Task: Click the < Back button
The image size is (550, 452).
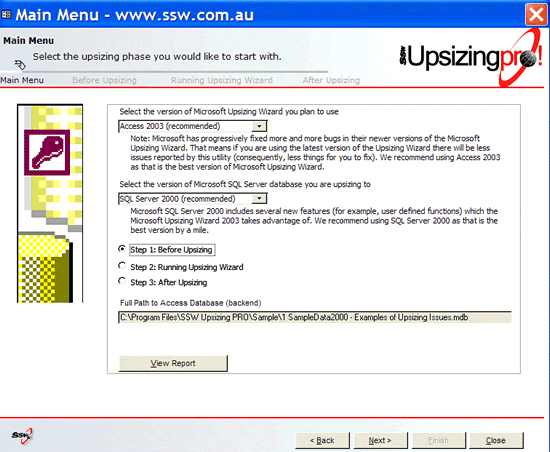Action: [322, 440]
